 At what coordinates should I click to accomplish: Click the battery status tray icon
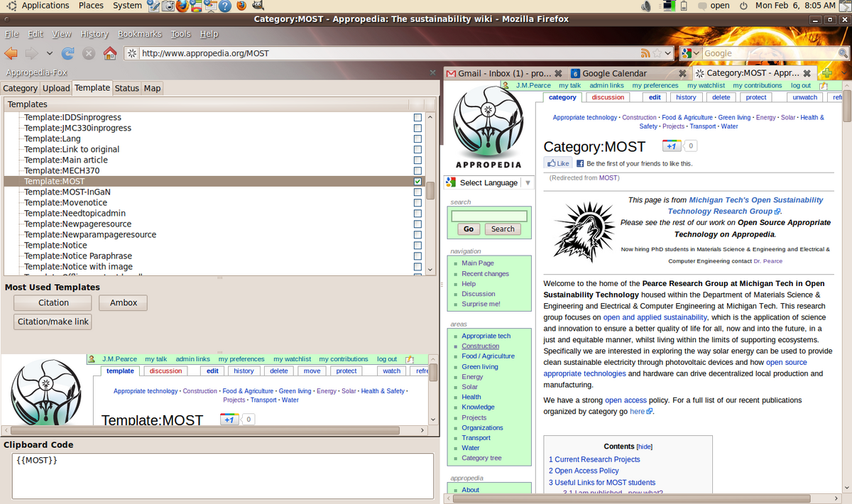coord(684,6)
